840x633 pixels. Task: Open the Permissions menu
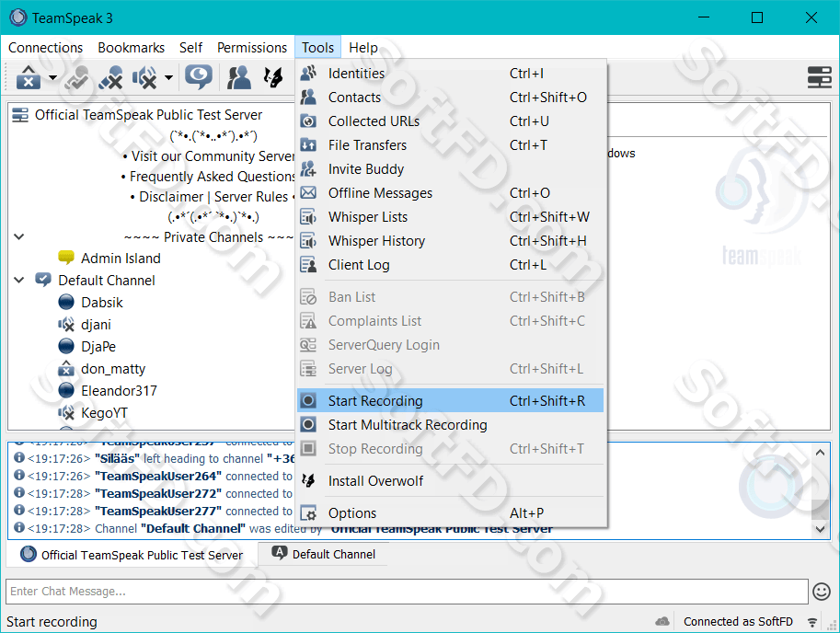[x=252, y=48]
